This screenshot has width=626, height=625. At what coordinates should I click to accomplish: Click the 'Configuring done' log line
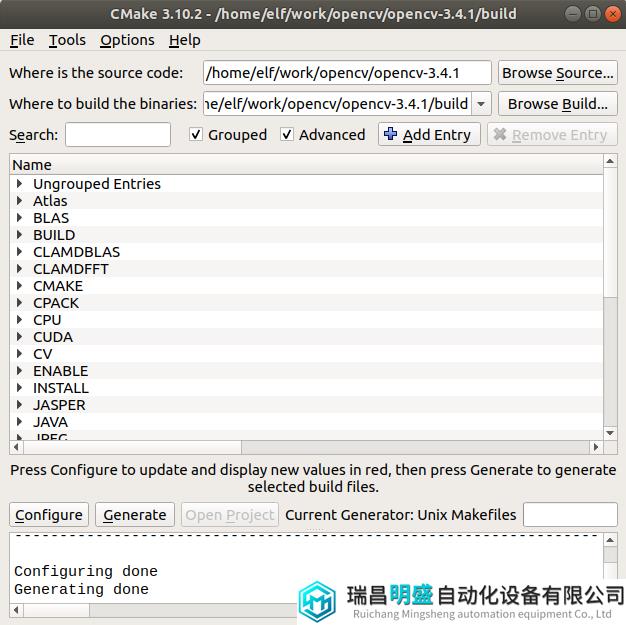(x=86, y=571)
